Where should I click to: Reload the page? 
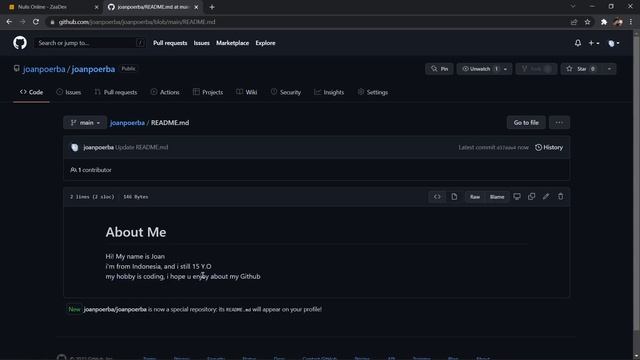click(x=36, y=22)
